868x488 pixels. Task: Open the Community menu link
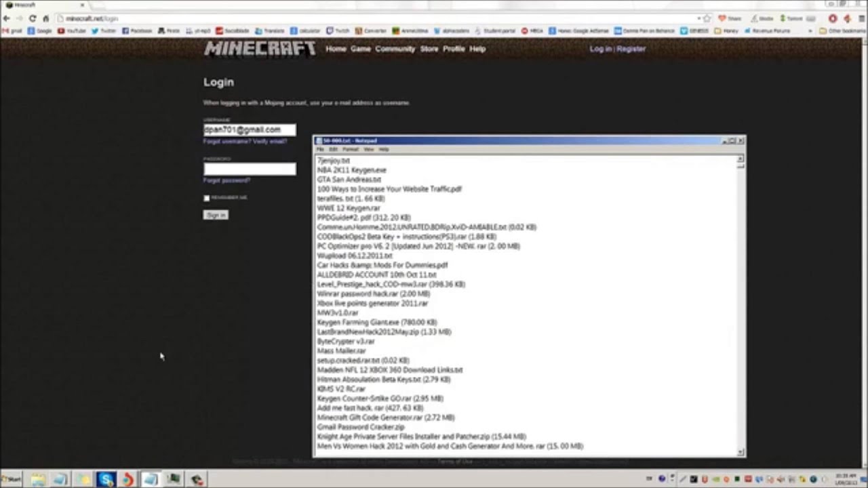point(395,49)
